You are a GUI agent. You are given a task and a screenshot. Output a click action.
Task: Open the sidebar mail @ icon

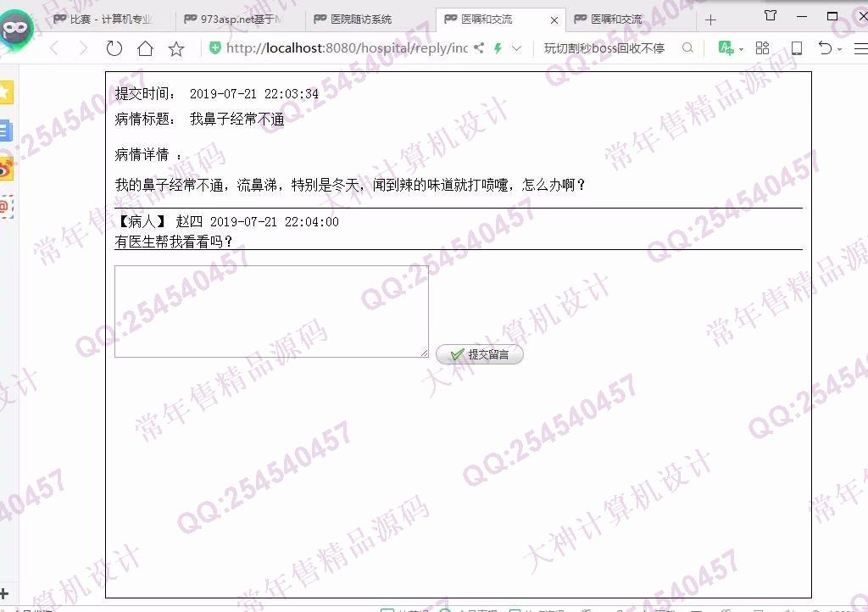(6, 207)
